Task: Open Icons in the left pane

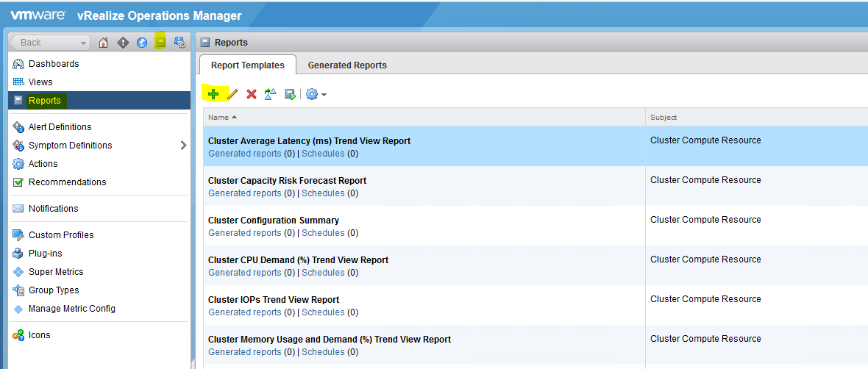Action: 39,334
